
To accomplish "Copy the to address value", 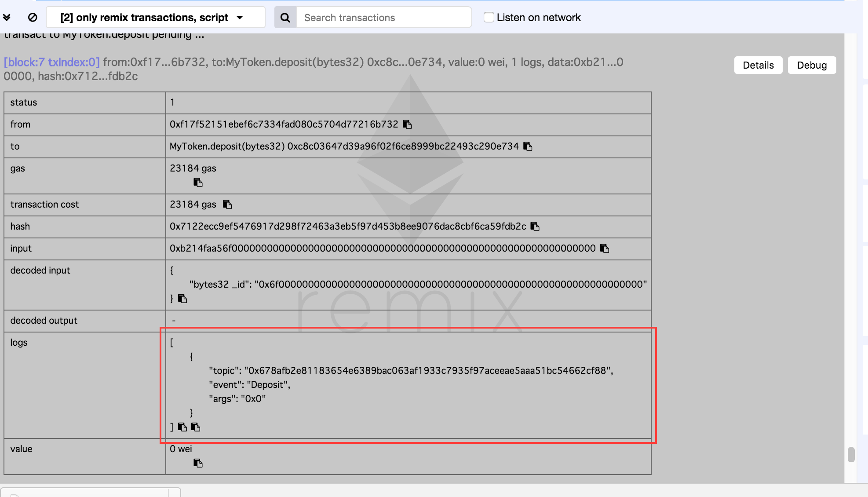I will point(528,146).
